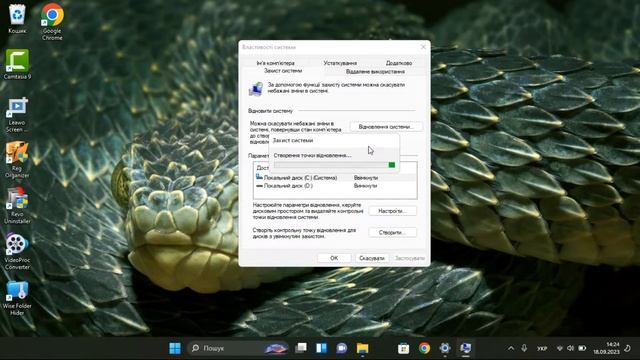640x360 pixels.
Task: Open the Recycle Bin (Кошик) desktop icon
Action: click(17, 18)
